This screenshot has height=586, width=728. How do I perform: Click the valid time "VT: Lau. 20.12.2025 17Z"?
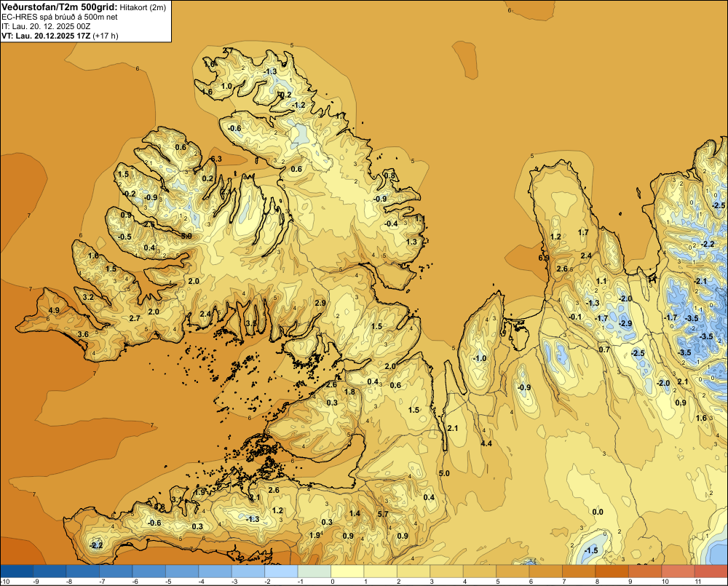tap(46, 36)
